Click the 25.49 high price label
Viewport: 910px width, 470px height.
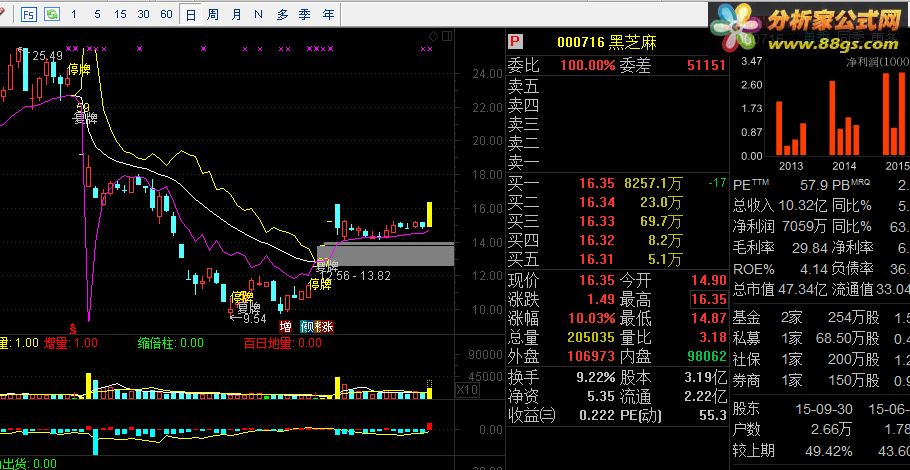pos(48,56)
